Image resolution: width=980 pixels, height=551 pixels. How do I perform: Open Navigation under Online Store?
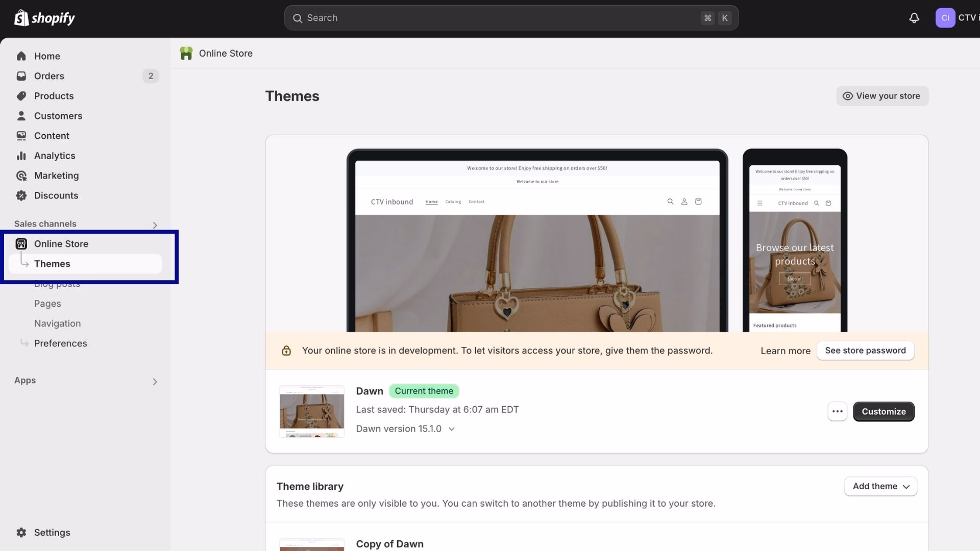(x=57, y=323)
